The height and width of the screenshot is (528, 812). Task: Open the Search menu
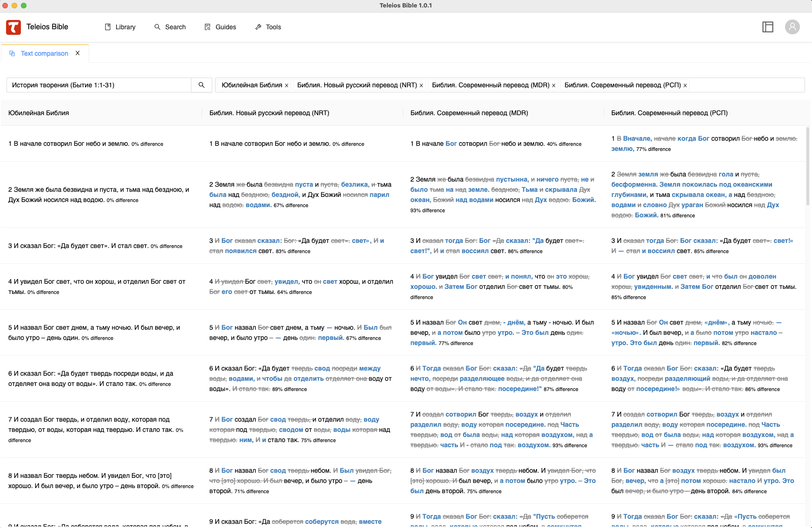click(170, 27)
